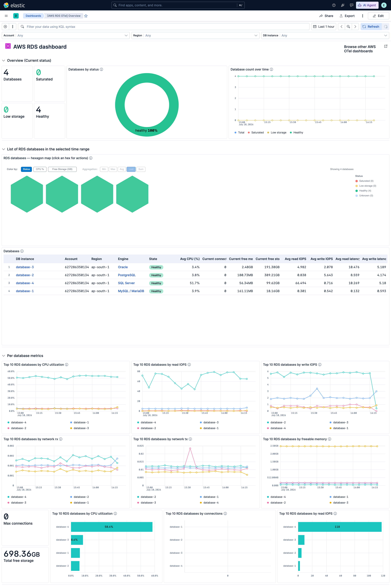The image size is (391, 588).
Task: Show info for RDS hexagon map
Action: click(x=91, y=158)
